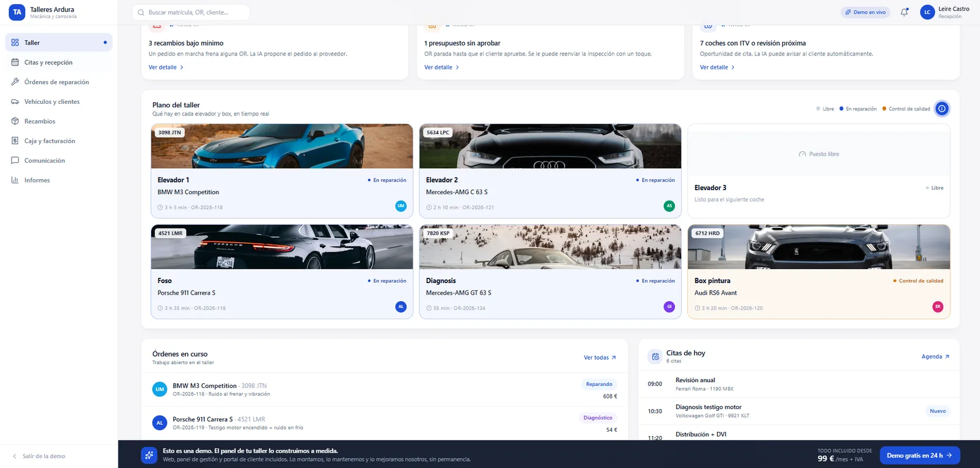Go to Caja y facturación
Viewport: 980px width, 468px height.
click(58, 141)
